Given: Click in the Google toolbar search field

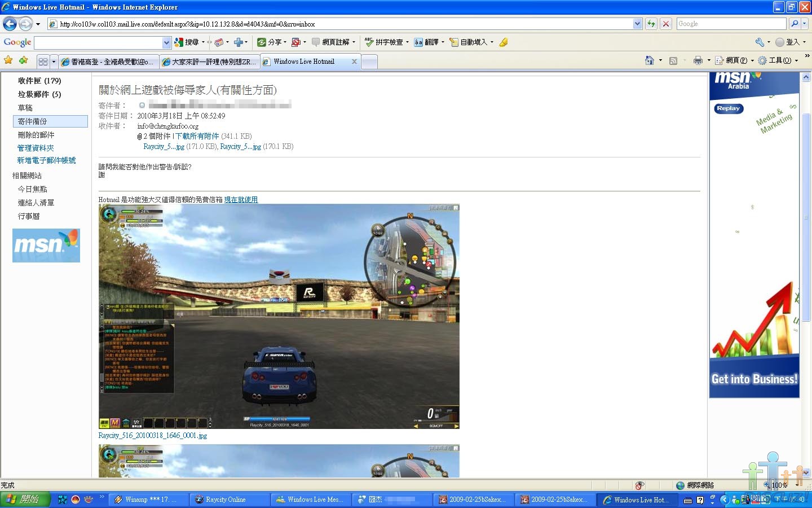Looking at the screenshot, I should pos(99,43).
